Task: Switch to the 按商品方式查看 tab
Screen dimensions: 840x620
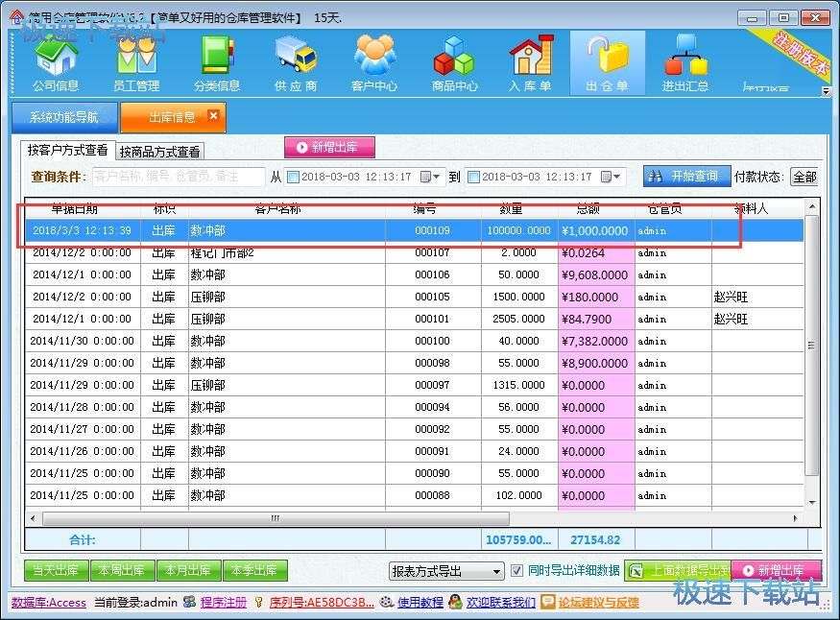Action: (159, 150)
